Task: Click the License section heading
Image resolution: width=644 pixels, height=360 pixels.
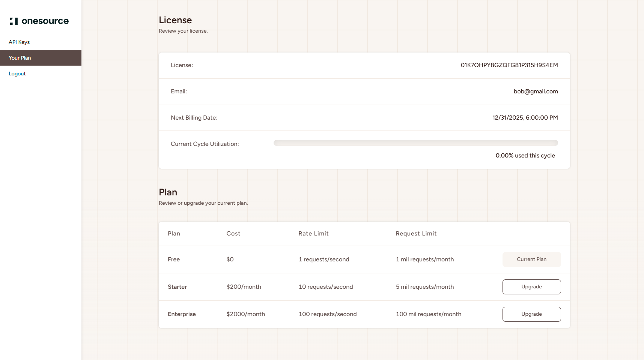Action: click(x=175, y=20)
